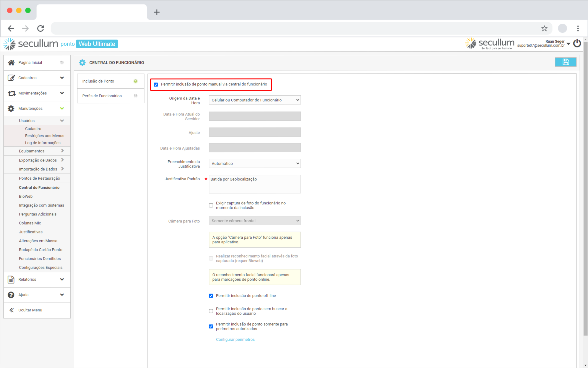Click the blue save floppy disk icon

(565, 62)
